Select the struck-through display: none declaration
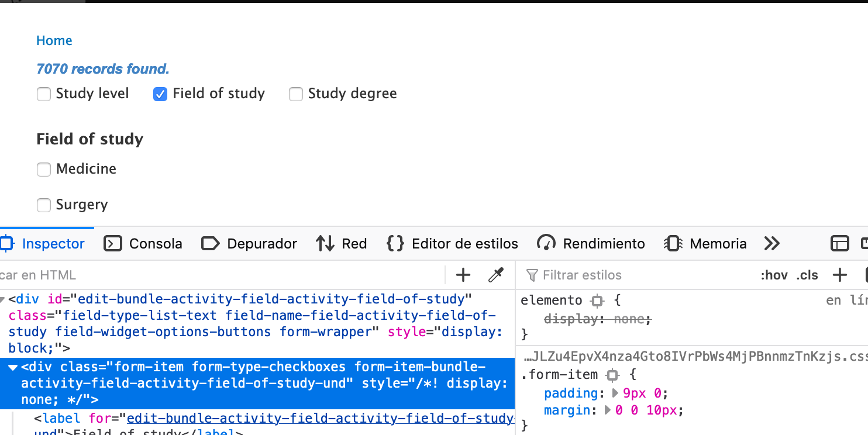 pos(597,319)
